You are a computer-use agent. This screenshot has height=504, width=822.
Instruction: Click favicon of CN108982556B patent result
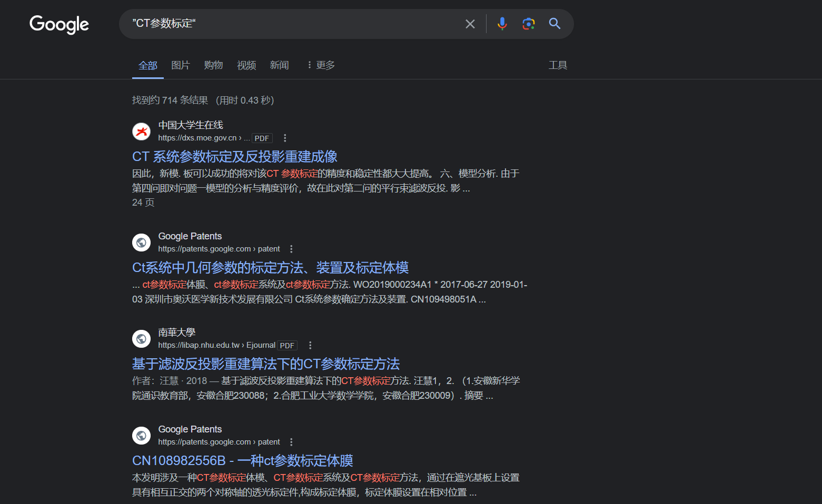[141, 436]
